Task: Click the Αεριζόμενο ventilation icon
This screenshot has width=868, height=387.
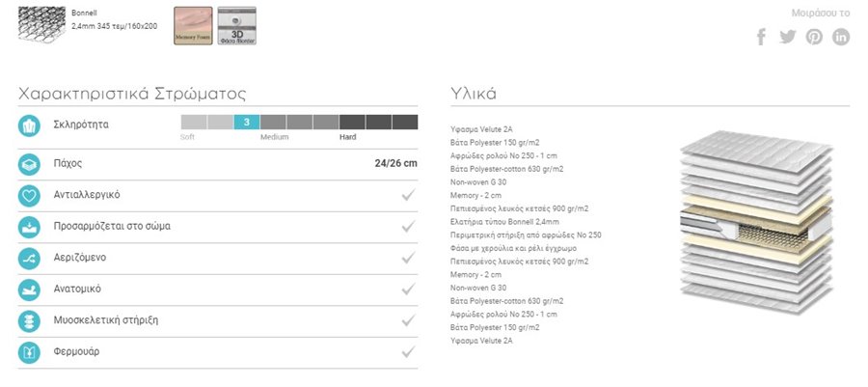Action: (29, 258)
